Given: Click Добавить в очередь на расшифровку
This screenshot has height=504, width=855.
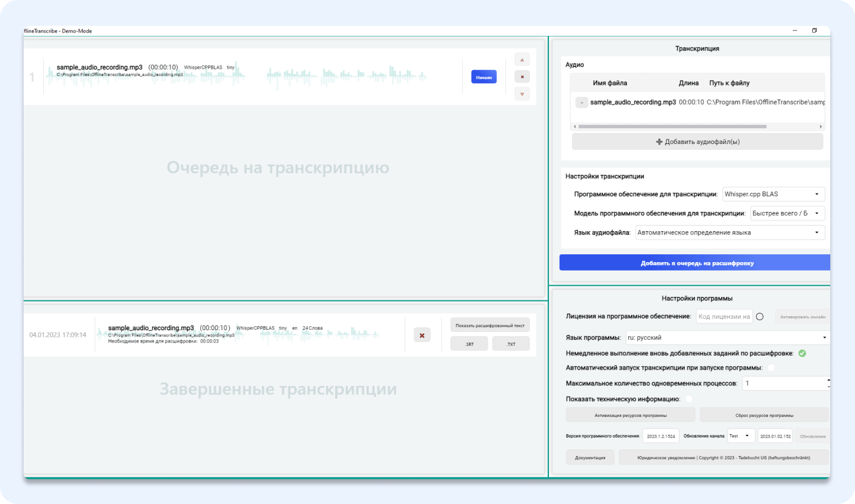Looking at the screenshot, I should coord(695,263).
